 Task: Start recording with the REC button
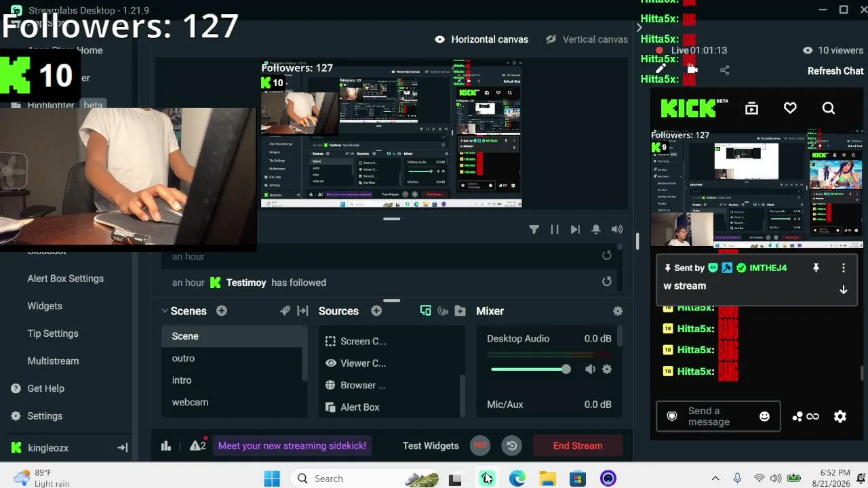coord(480,445)
